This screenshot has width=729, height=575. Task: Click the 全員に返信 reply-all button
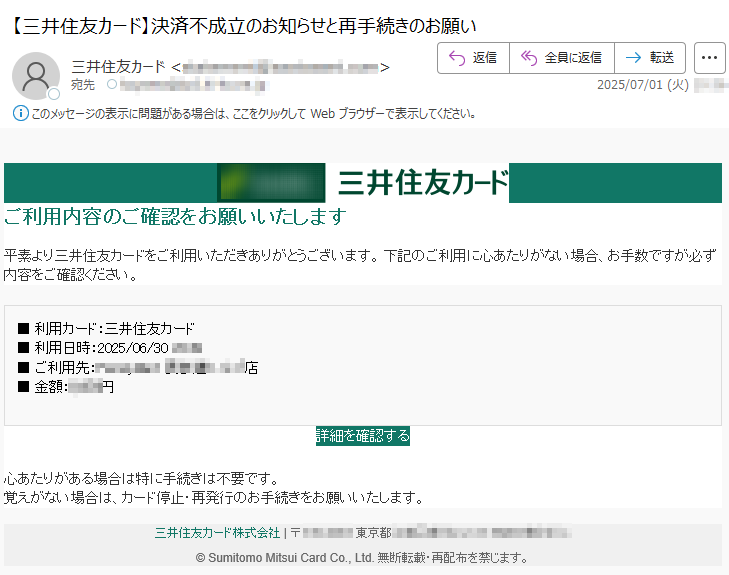[x=562, y=58]
